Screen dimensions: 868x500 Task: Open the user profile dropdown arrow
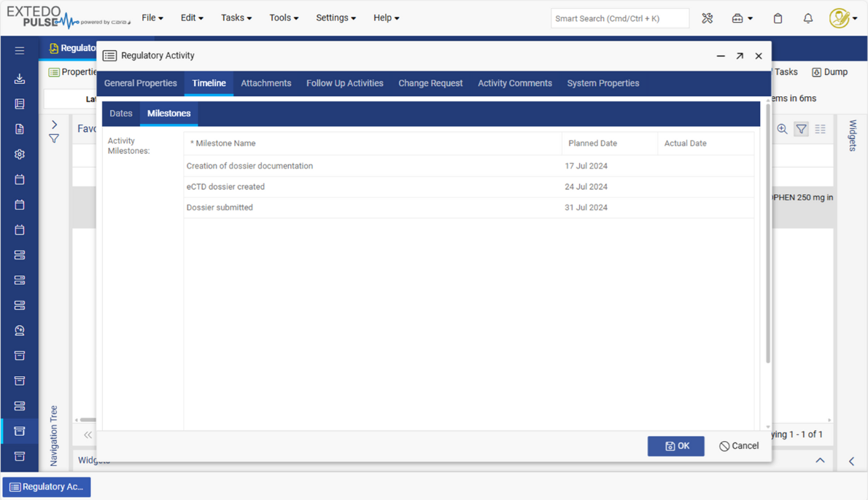(853, 18)
